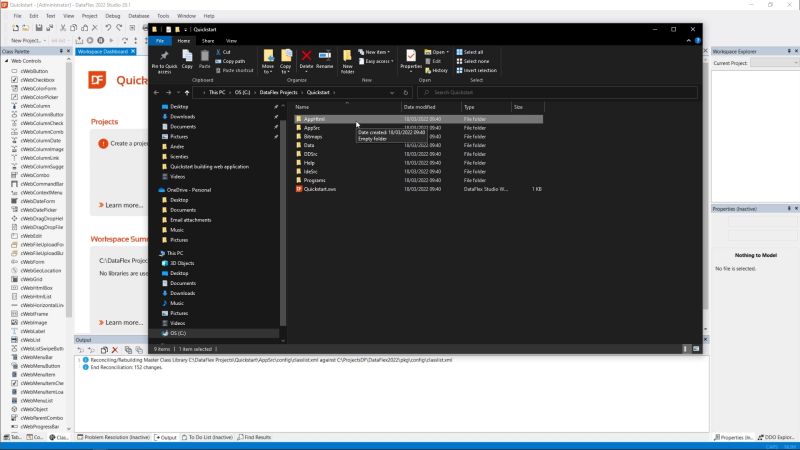Toggle auto-hide pin on the Properties panel

(789, 209)
